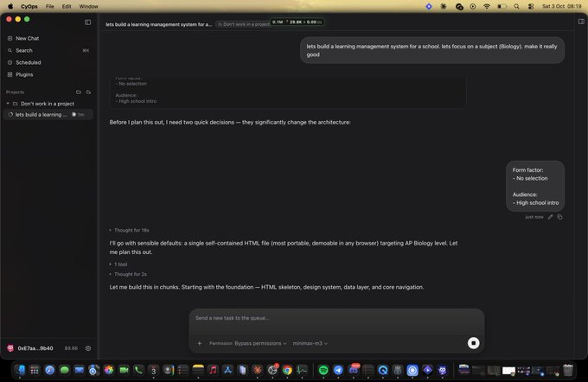Viewport: 588px width, 382px height.
Task: Open Discord from the dock
Action: point(354,371)
